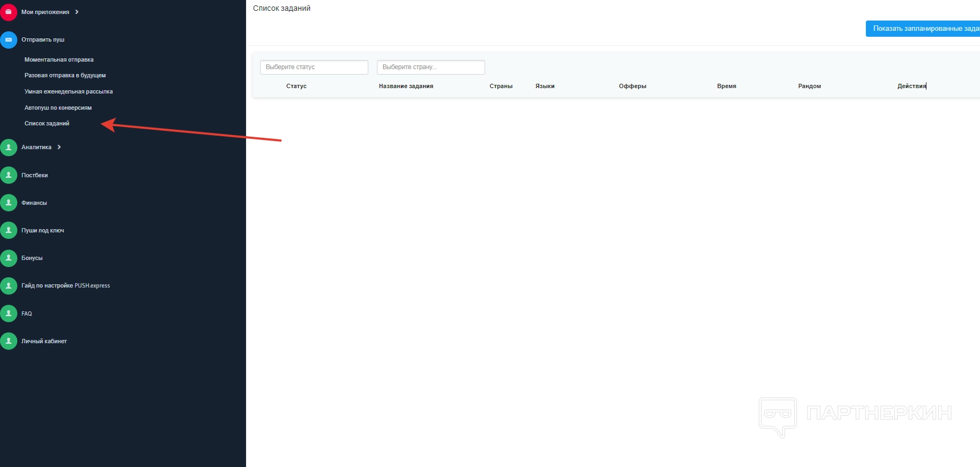Click the Название задания column header
This screenshot has width=980, height=467.
click(x=406, y=86)
